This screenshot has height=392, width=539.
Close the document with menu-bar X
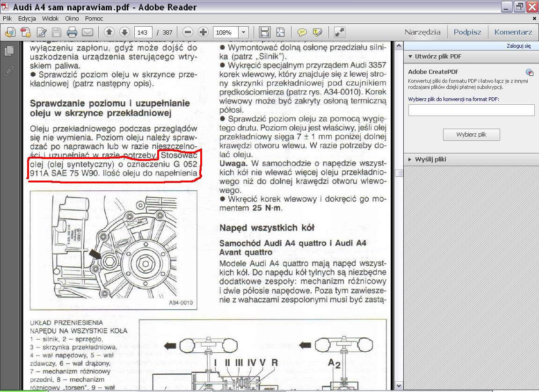[534, 19]
